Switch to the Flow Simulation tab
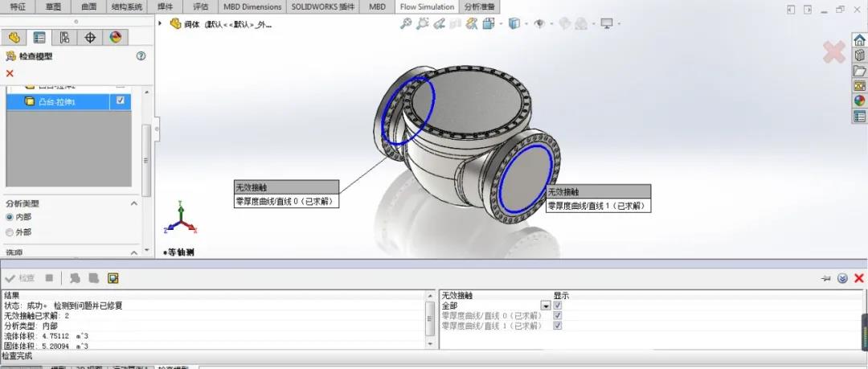This screenshot has width=868, height=369. click(427, 6)
